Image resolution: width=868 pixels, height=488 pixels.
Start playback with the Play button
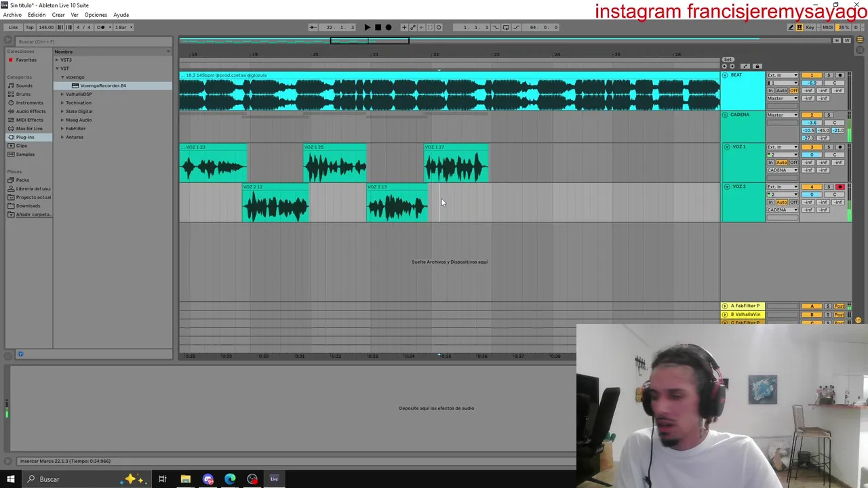(367, 27)
